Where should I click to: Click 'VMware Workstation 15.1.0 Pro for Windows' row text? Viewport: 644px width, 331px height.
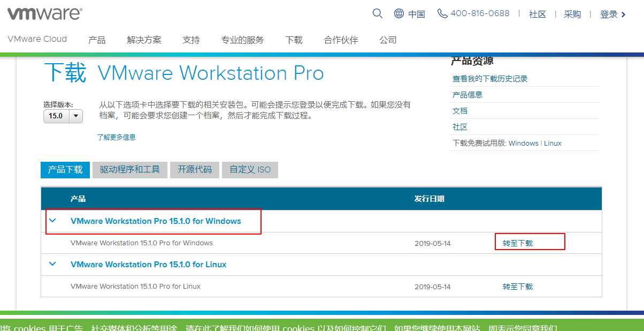click(142, 243)
